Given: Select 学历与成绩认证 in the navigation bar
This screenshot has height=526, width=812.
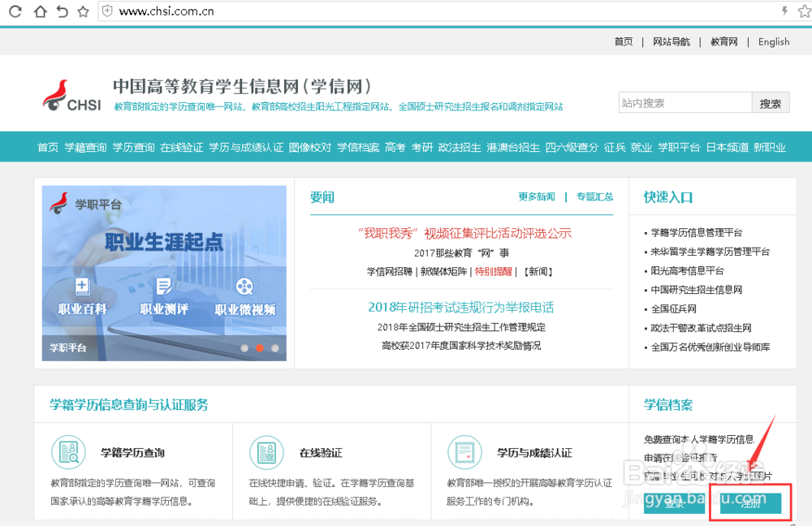Looking at the screenshot, I should [x=246, y=148].
